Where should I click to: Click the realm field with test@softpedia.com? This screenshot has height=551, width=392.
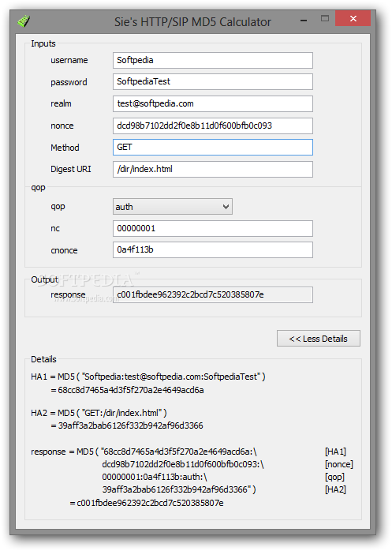point(212,104)
